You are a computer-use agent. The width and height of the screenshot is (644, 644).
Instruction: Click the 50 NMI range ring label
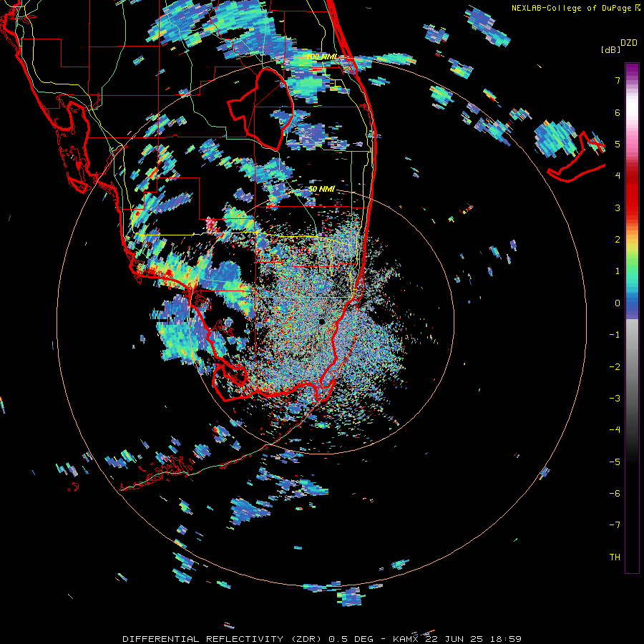[x=321, y=189]
